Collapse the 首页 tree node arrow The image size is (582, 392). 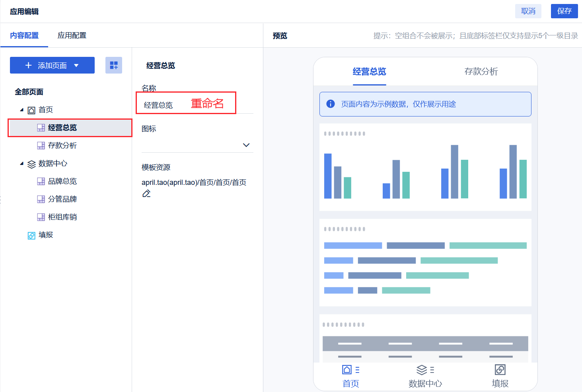click(21, 110)
